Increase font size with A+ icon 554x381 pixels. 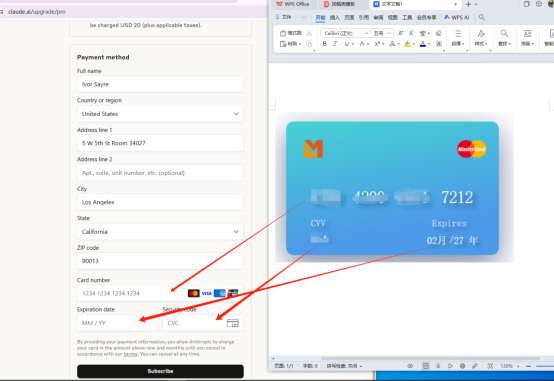tap(401, 33)
